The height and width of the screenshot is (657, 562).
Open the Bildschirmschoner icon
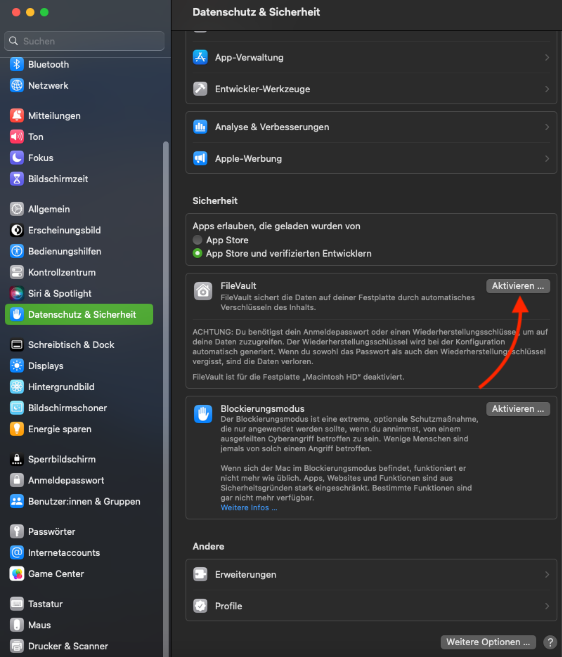pos(17,408)
